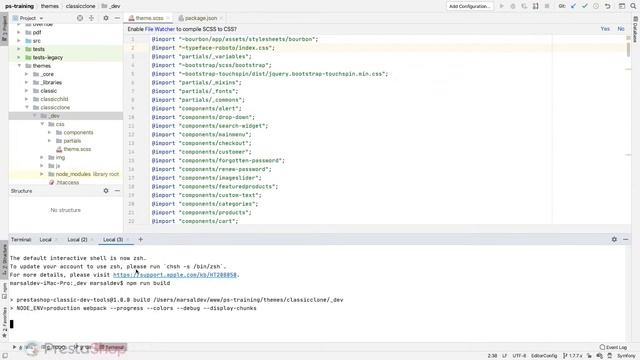Switch to Local terminal tab
640x360 pixels.
[x=46, y=240]
